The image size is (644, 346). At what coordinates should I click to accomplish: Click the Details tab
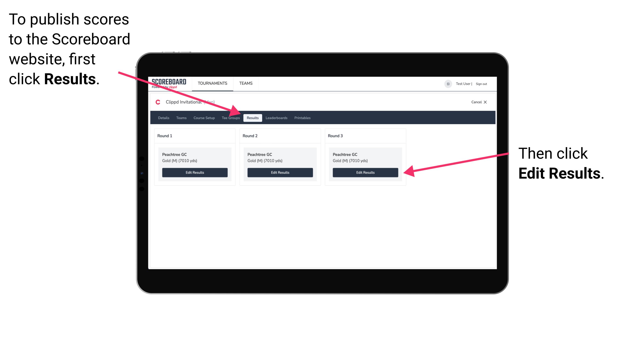[x=164, y=118]
